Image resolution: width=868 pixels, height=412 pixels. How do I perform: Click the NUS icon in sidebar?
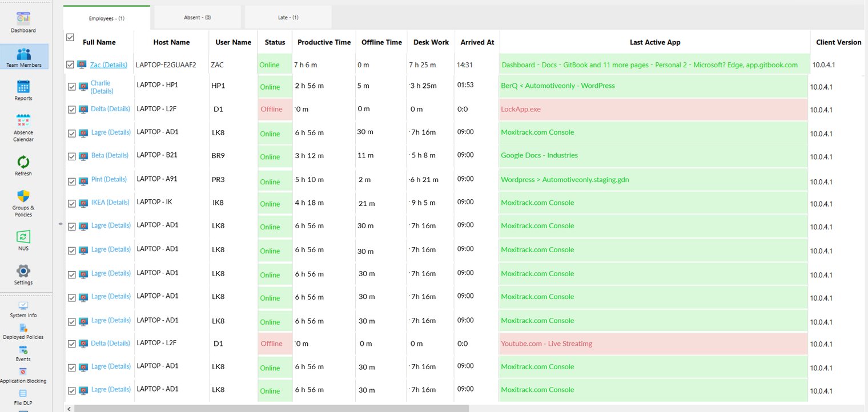point(23,237)
